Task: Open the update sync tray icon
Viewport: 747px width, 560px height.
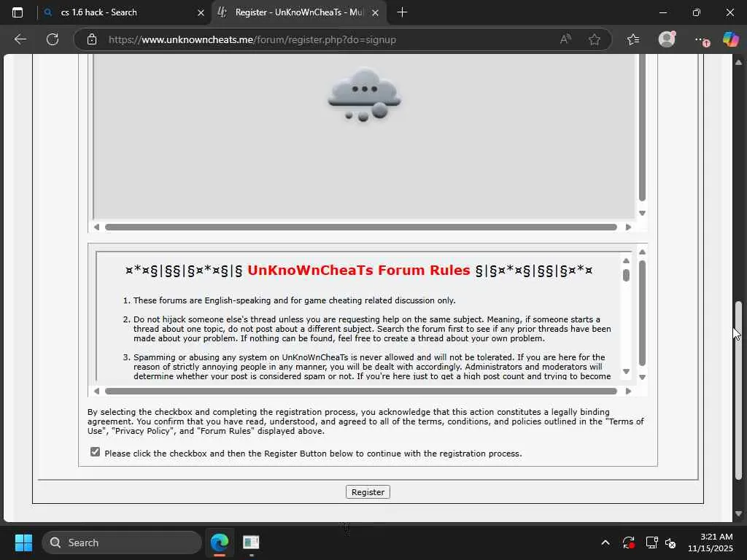Action: [628, 542]
